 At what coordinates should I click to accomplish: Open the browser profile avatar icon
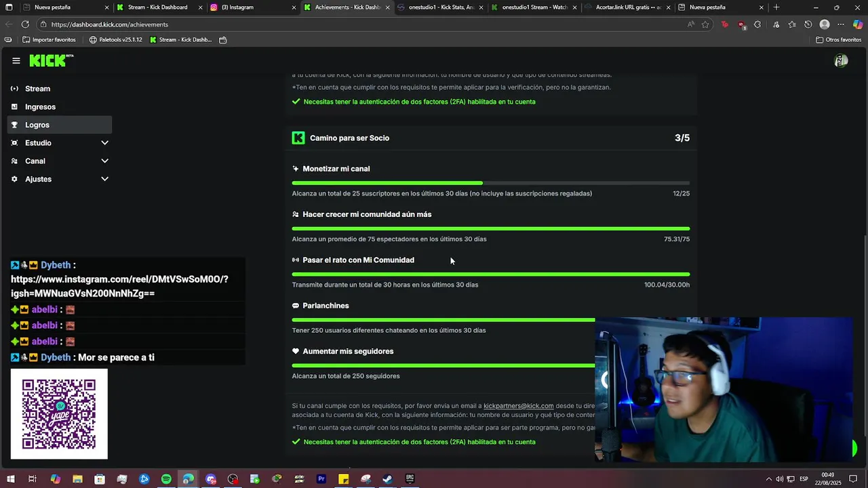point(825,24)
